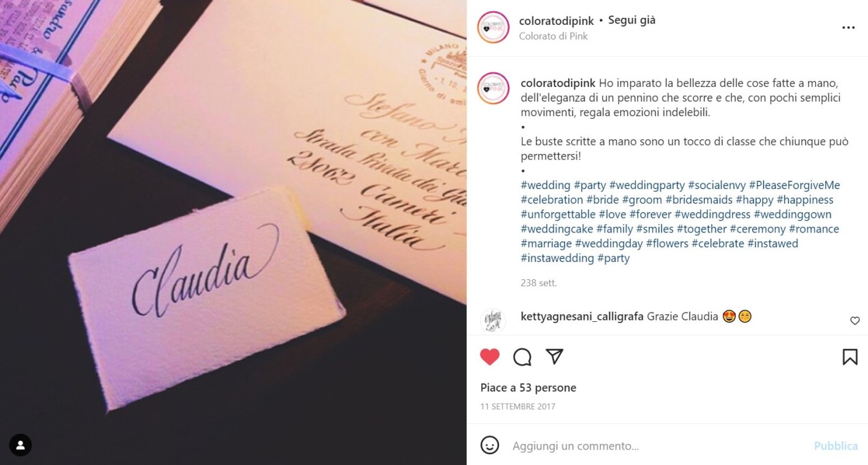Open the three-dot more options menu
868x465 pixels.
tap(848, 27)
